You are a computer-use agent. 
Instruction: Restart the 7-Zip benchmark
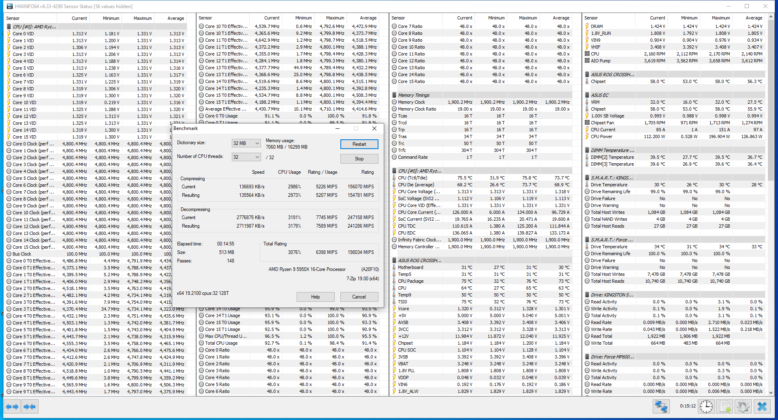pos(359,144)
